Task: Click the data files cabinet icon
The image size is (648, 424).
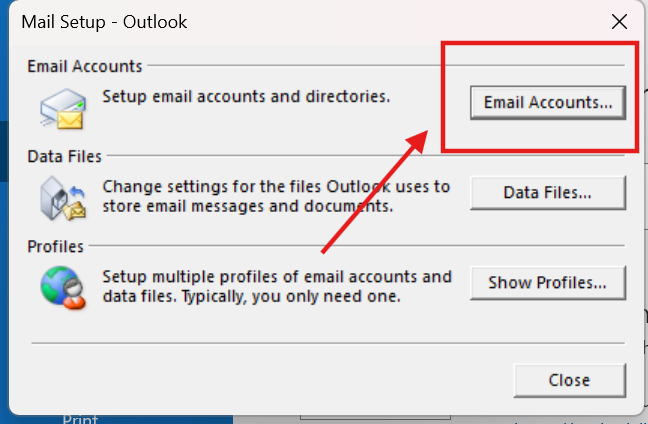Action: (63, 198)
